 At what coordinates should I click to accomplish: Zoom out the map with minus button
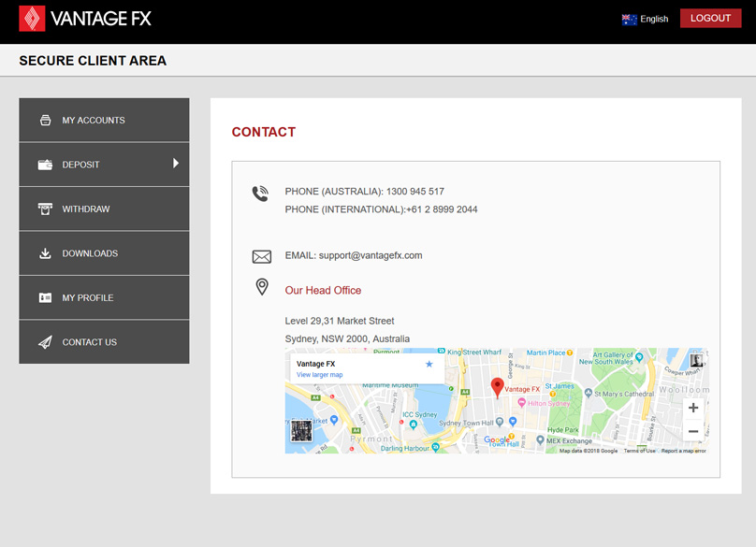point(693,431)
